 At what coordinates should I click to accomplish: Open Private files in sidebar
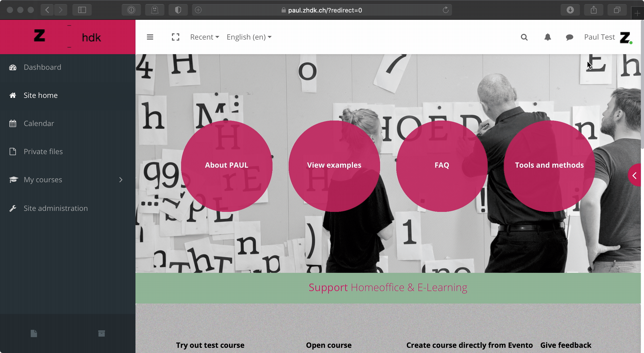43,152
